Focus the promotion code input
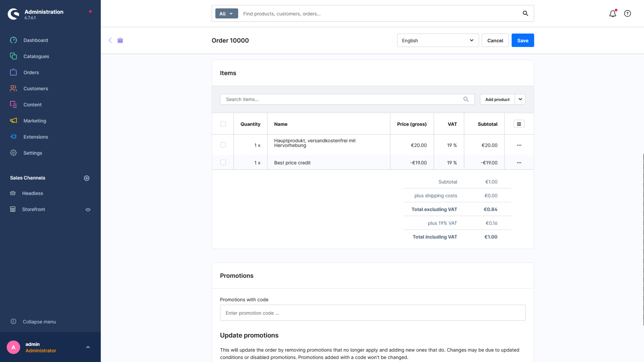 click(x=373, y=313)
